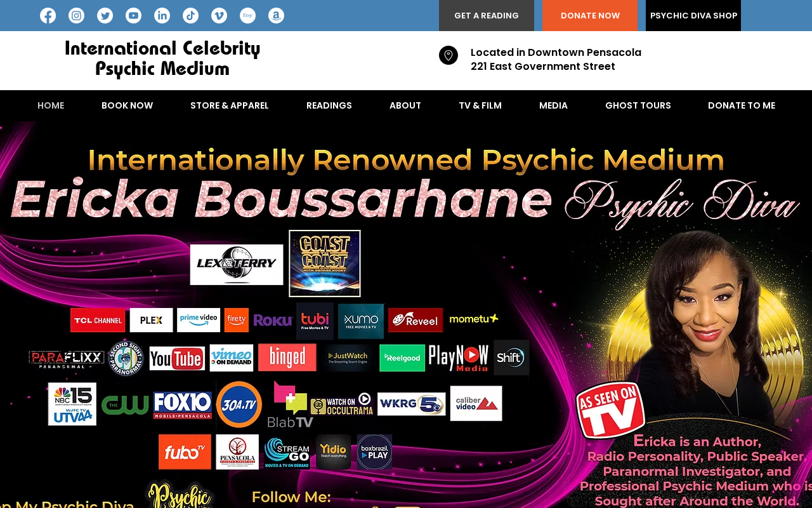
Task: Click the As Seen On TV badge
Action: pyautogui.click(x=610, y=410)
